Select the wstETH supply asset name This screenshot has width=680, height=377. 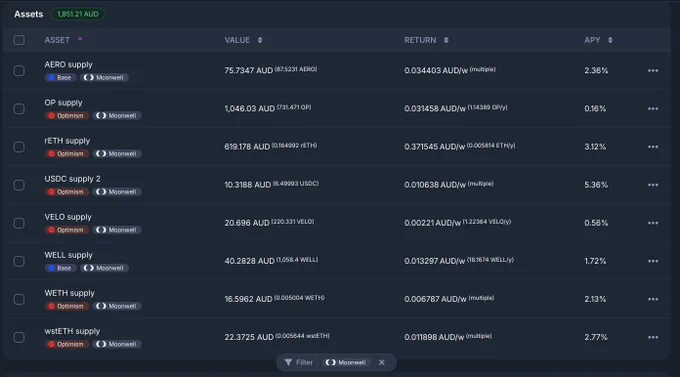(72, 331)
